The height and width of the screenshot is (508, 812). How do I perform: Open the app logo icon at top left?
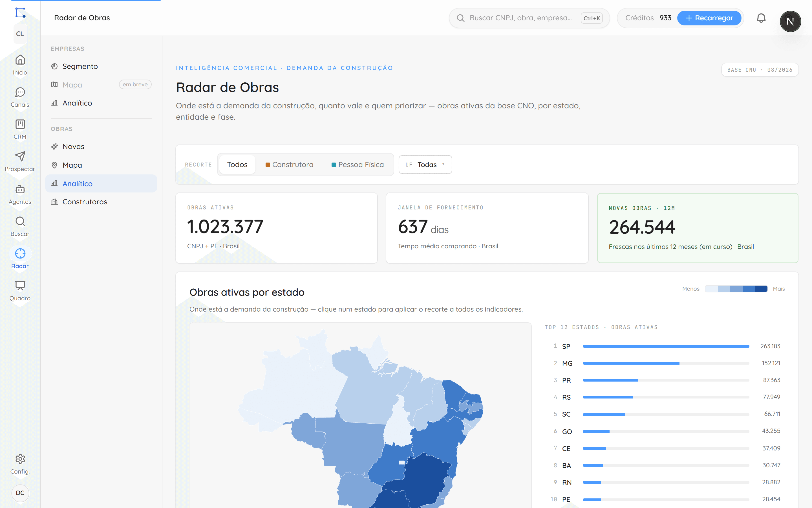point(20,13)
